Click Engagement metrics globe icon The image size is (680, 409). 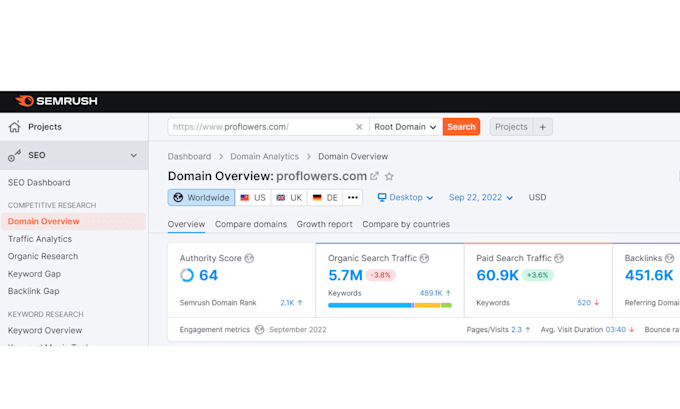coord(259,330)
